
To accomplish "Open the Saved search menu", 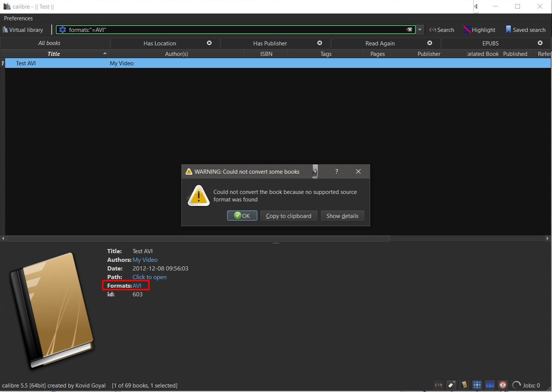I will [x=525, y=30].
